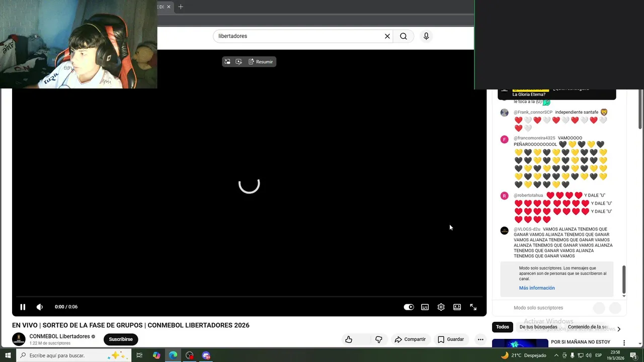Open the 'CONMEBOL Libertadores' channel name link
Screen dimensions: 644x362
(59, 336)
